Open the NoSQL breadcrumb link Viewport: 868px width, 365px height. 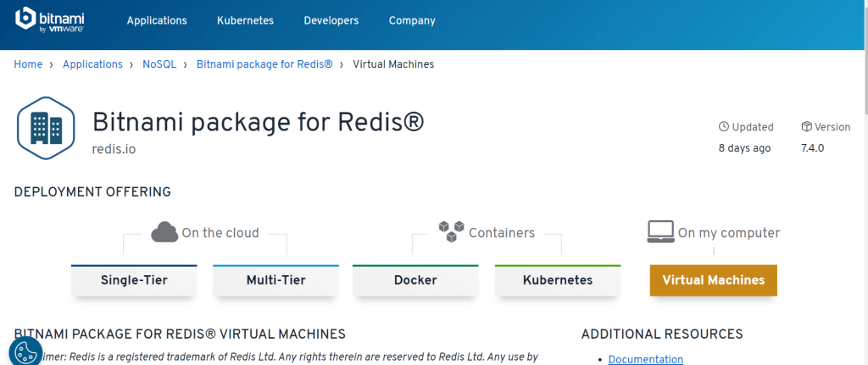(159, 64)
